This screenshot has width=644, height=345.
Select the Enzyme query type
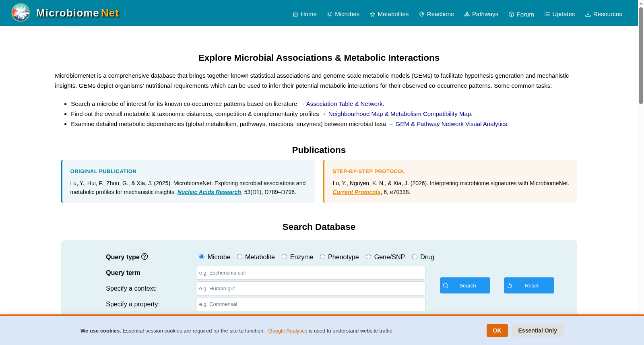(284, 257)
